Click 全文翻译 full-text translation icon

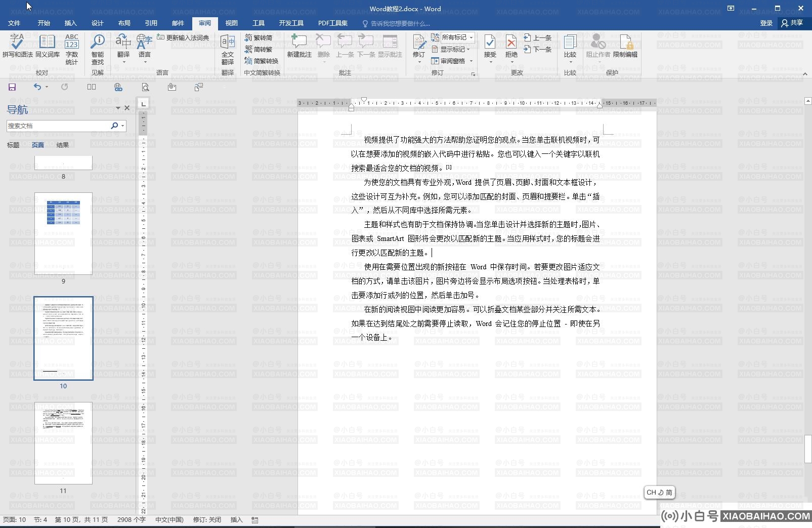click(228, 49)
